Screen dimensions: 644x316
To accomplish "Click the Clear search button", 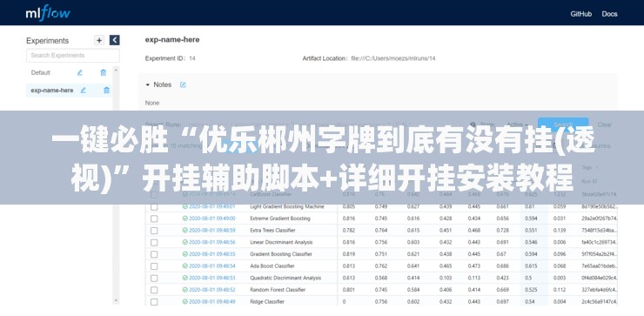I will (604, 124).
